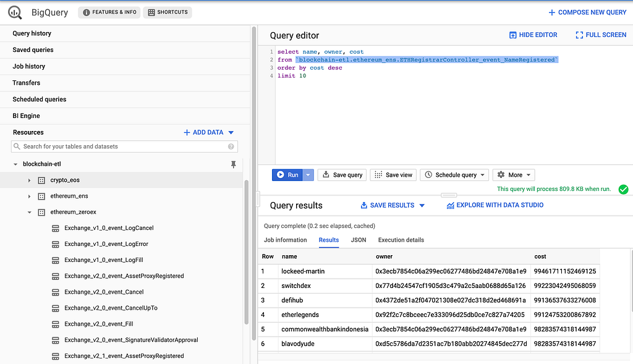Click the green query validation checkmark

[623, 189]
